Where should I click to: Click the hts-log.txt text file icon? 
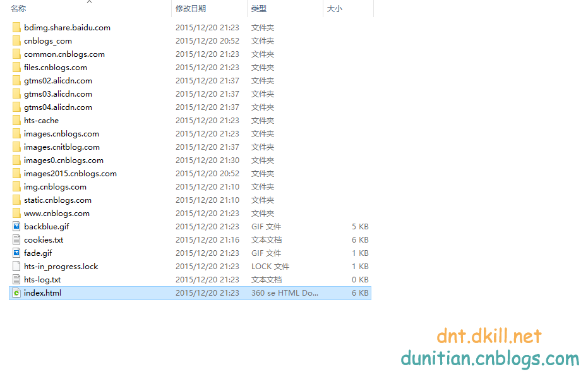(16, 279)
